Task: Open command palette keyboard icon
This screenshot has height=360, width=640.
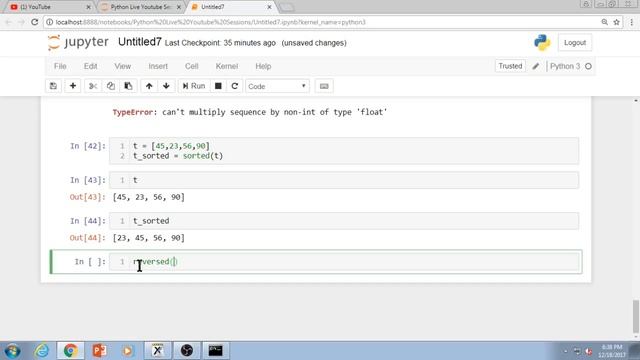Action: coord(324,86)
